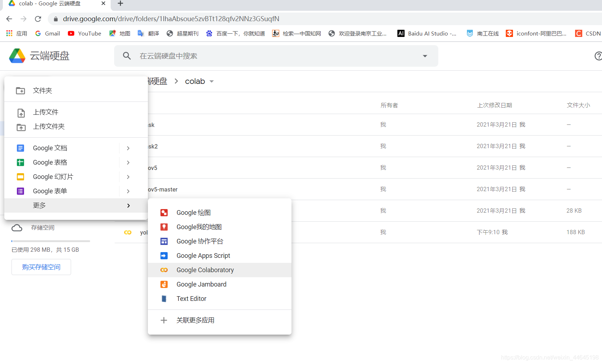Image resolution: width=602 pixels, height=364 pixels.
Task: Select Google Colaboratory from submenu
Action: [x=220, y=270]
